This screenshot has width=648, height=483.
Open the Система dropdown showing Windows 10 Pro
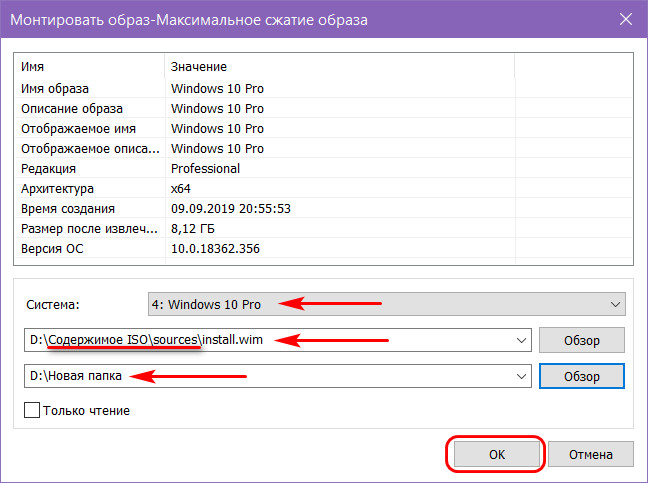point(386,304)
